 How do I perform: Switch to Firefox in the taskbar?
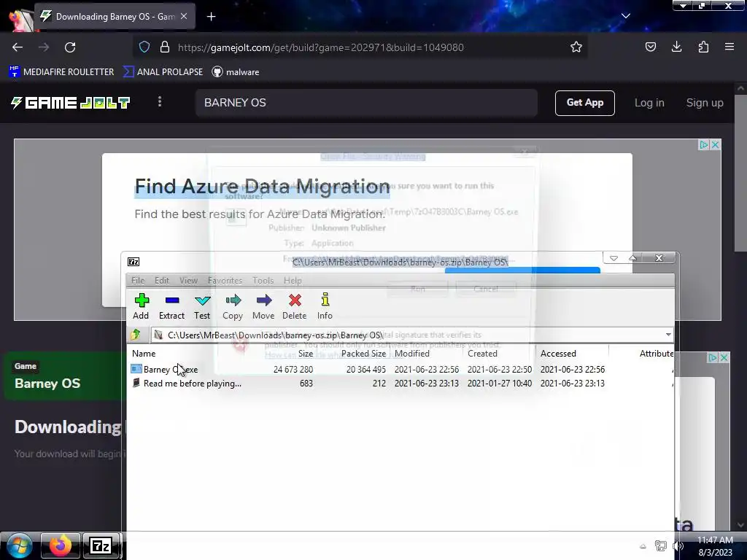60,545
